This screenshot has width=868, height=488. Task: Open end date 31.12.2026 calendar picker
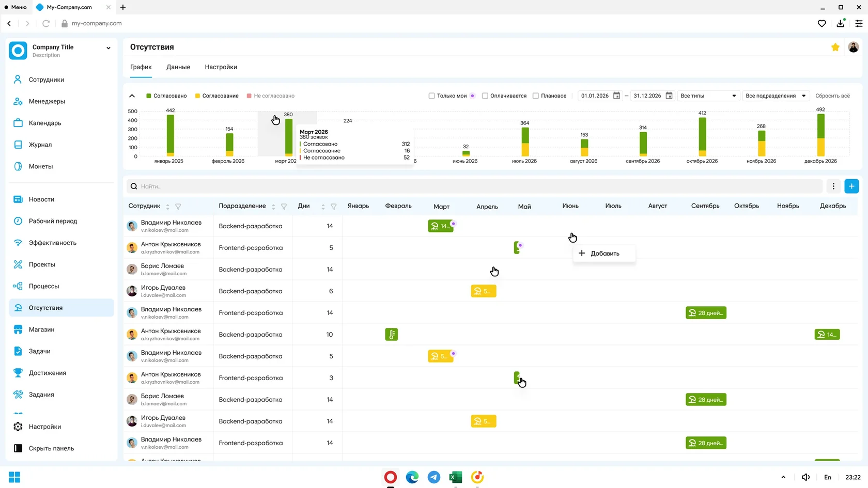click(669, 96)
